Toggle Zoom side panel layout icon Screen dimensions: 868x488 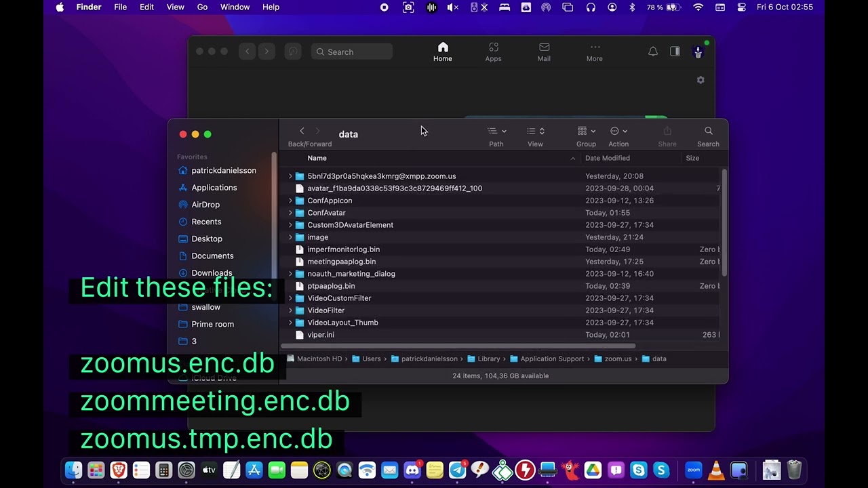(675, 52)
